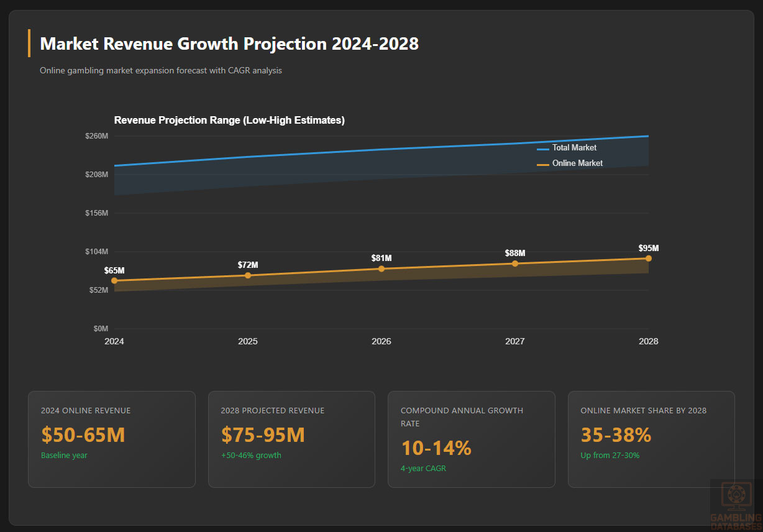Click the 2028 Projected Revenue $75-95M figure
Screen dimensions: 763x532
point(263,435)
